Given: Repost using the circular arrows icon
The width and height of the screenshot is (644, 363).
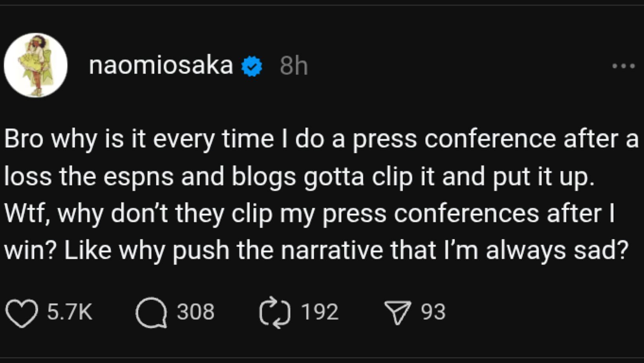Looking at the screenshot, I should [275, 313].
